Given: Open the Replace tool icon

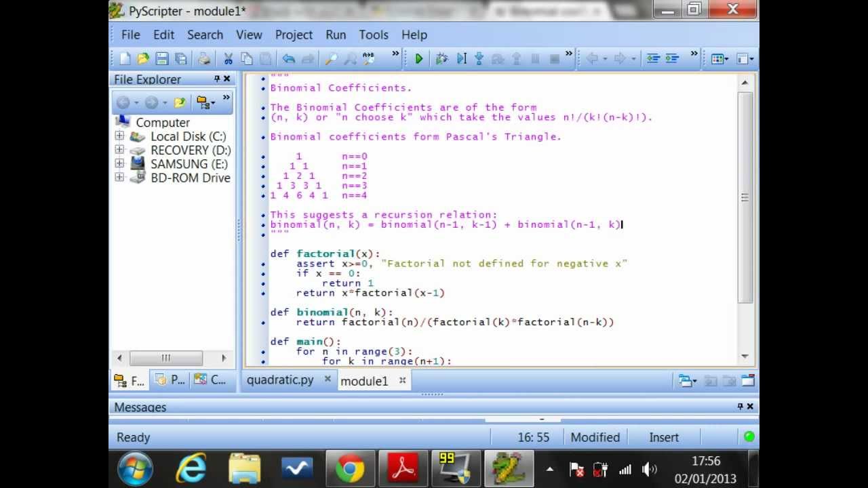Looking at the screenshot, I should (368, 59).
